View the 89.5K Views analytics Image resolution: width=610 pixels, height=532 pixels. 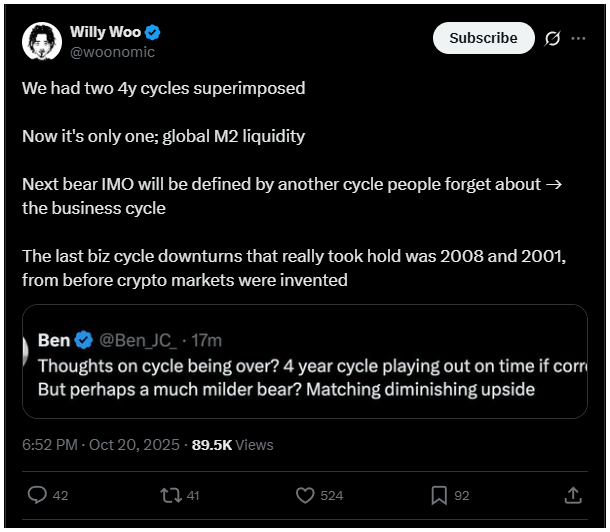tap(232, 444)
